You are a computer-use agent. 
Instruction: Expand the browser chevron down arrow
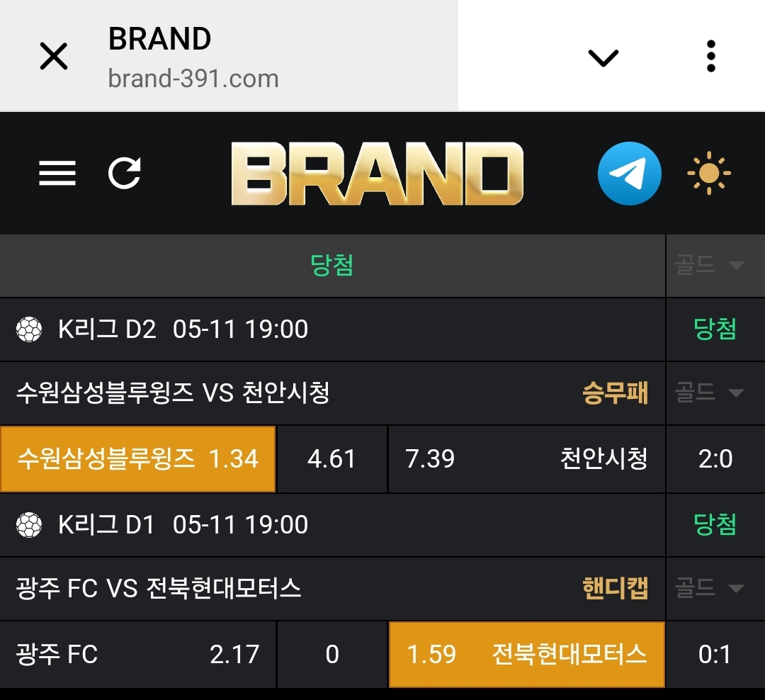coord(603,57)
